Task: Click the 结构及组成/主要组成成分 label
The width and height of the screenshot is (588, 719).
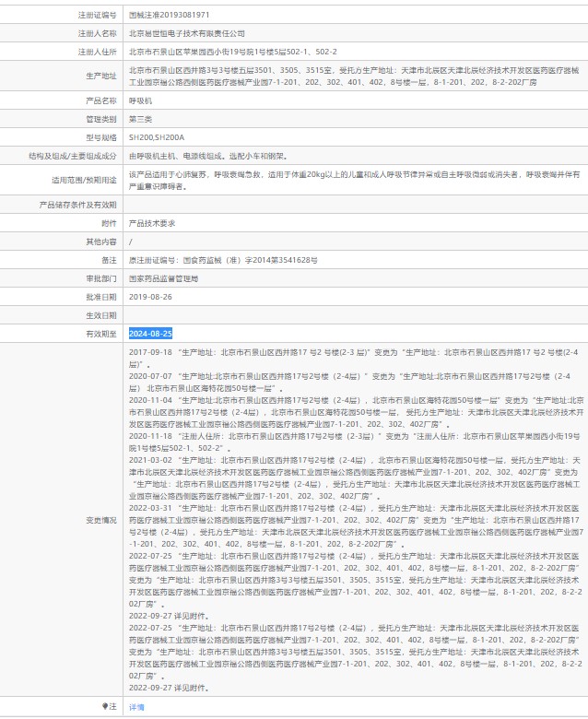Action: 73,156
